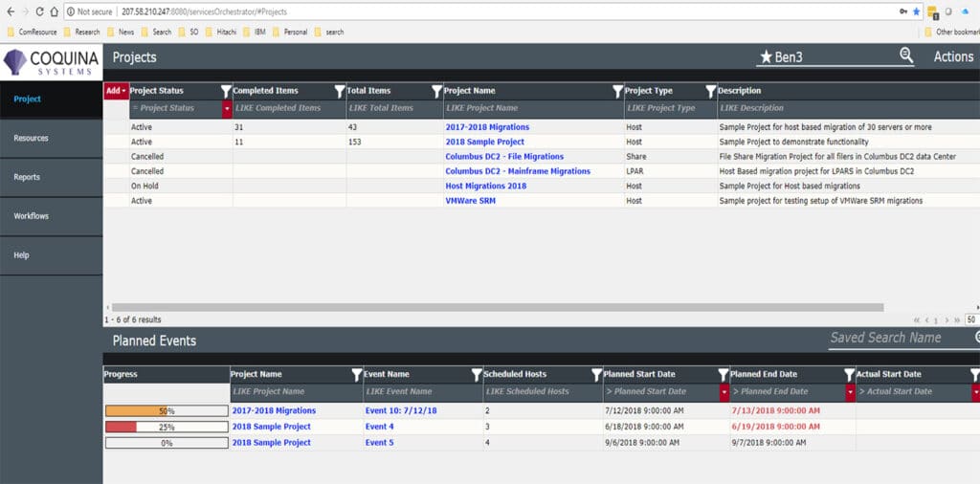
Task: Click the 50% progress bar
Action: click(x=167, y=411)
